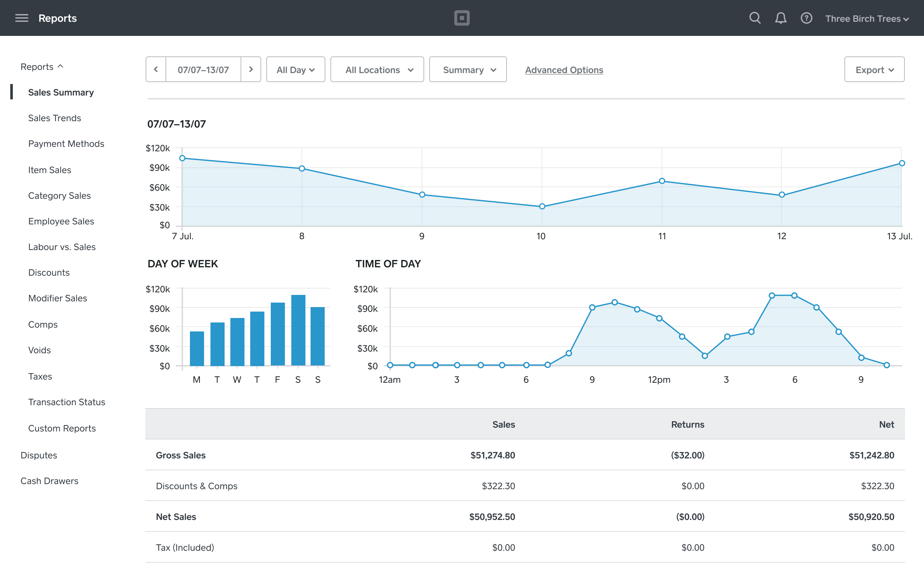The height and width of the screenshot is (577, 924).
Task: View the Cash Drawers section
Action: pos(49,481)
